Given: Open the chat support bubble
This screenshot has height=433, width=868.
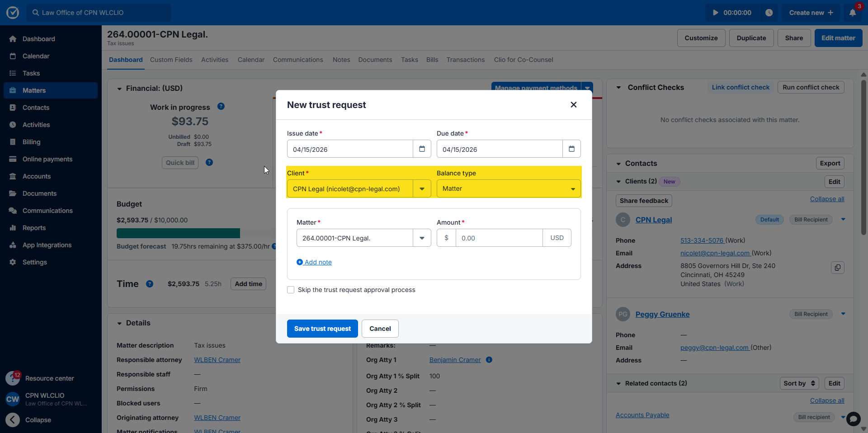Looking at the screenshot, I should pos(853,419).
